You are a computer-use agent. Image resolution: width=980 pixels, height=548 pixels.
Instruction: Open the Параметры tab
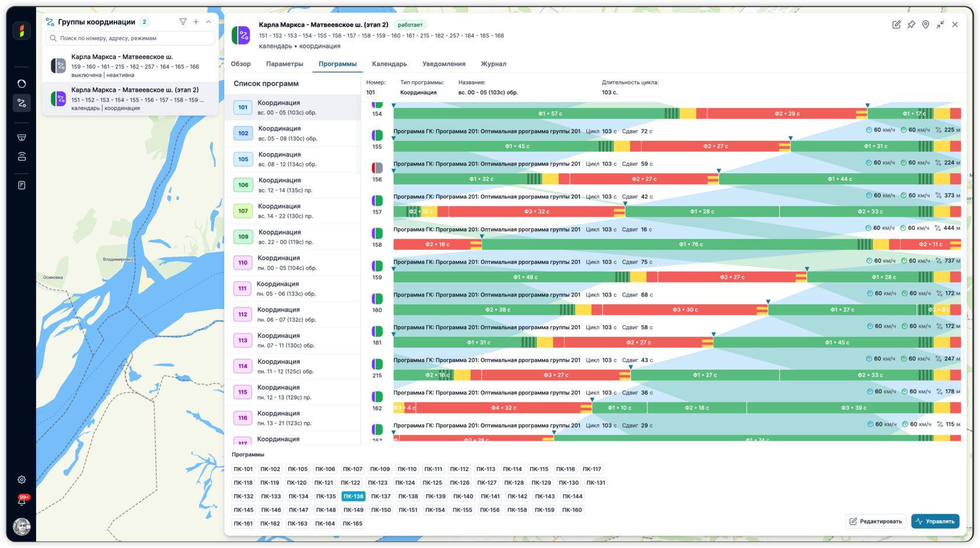point(285,64)
